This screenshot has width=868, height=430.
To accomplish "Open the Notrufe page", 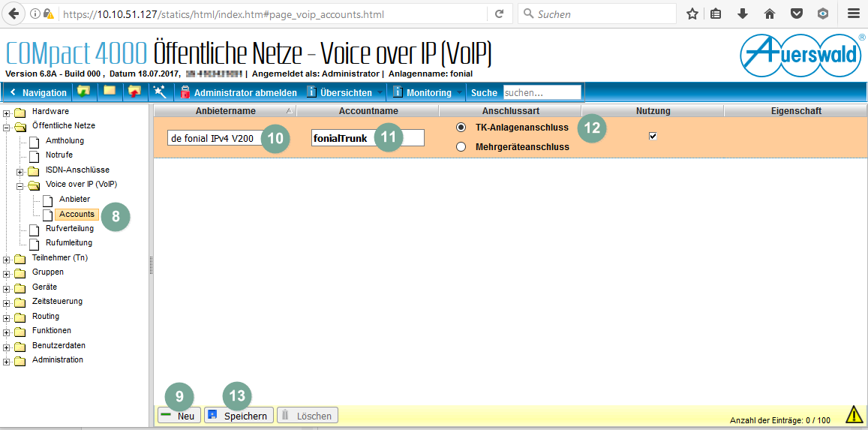I will coord(59,155).
